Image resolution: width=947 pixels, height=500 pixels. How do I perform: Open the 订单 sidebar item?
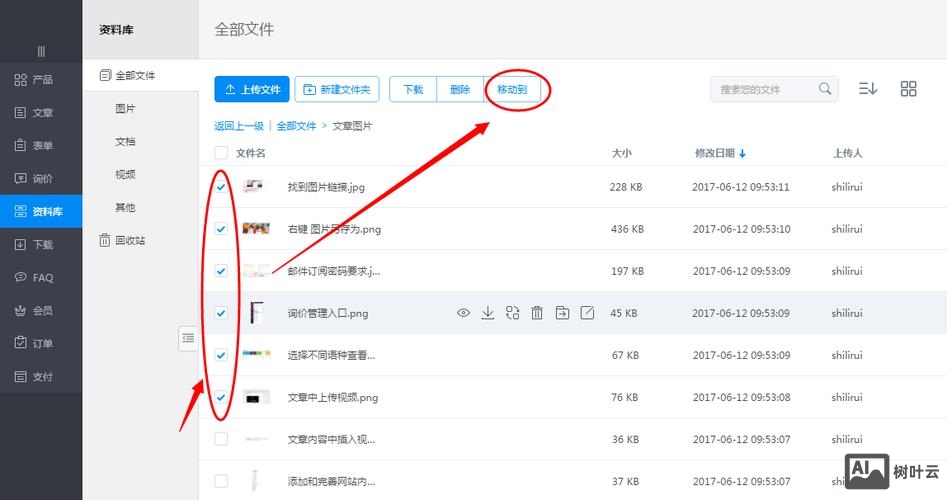(x=41, y=343)
